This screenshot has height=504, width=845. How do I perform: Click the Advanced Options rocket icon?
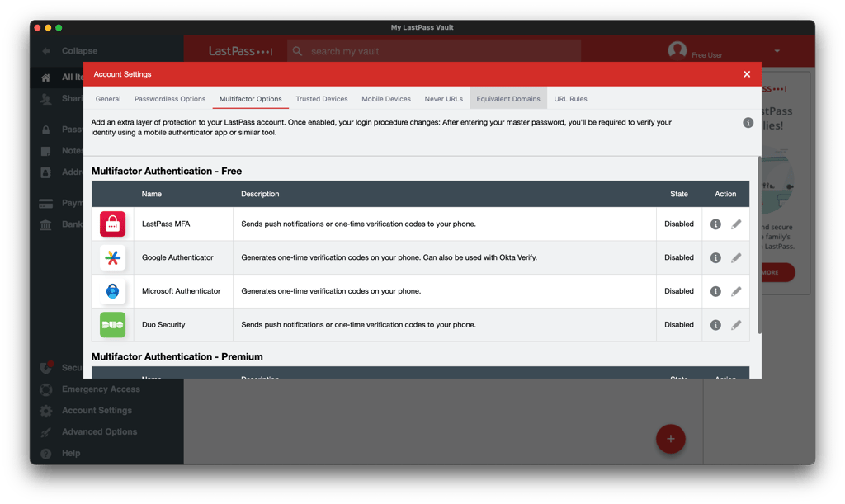point(46,432)
